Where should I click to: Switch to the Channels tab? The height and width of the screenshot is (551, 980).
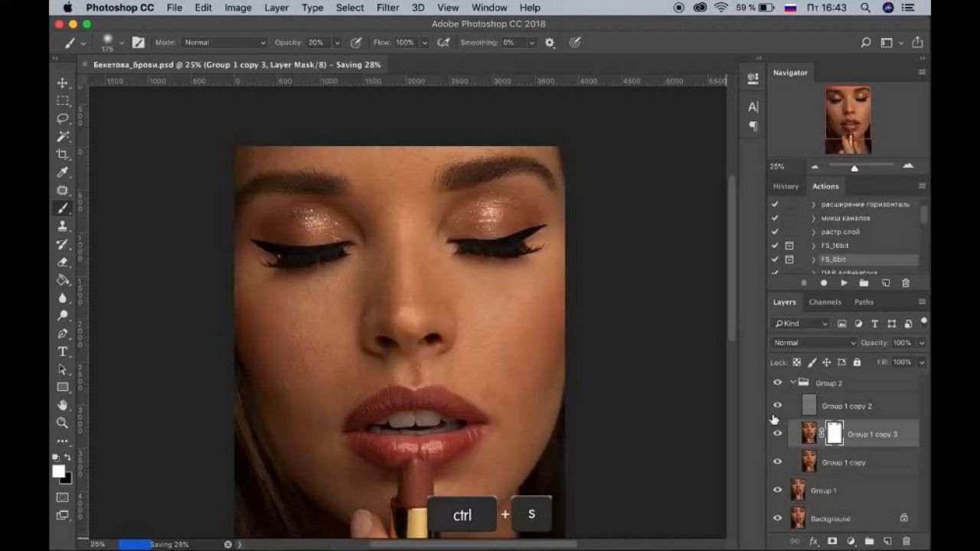(x=825, y=302)
